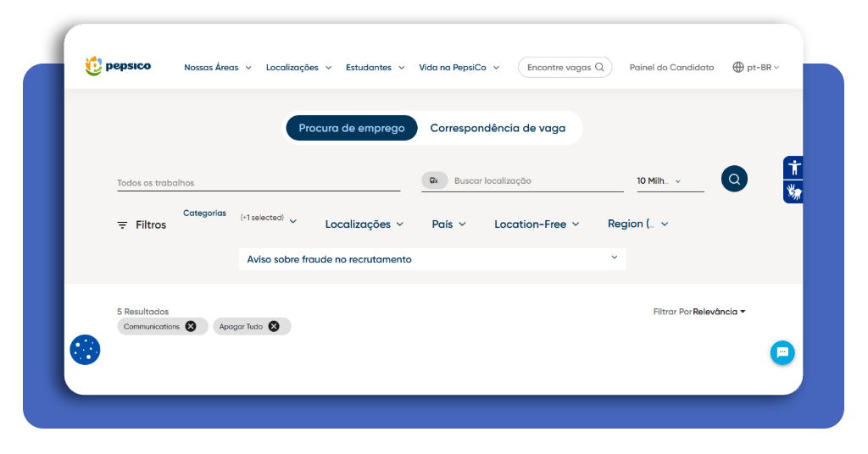Image resolution: width=868 pixels, height=454 pixels.
Task: Click the globe language icon
Action: pos(738,68)
